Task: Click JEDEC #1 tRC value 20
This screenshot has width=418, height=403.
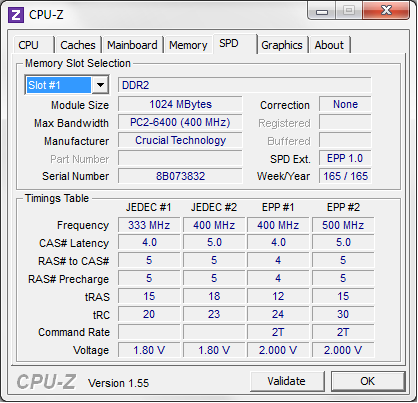Action: (149, 314)
